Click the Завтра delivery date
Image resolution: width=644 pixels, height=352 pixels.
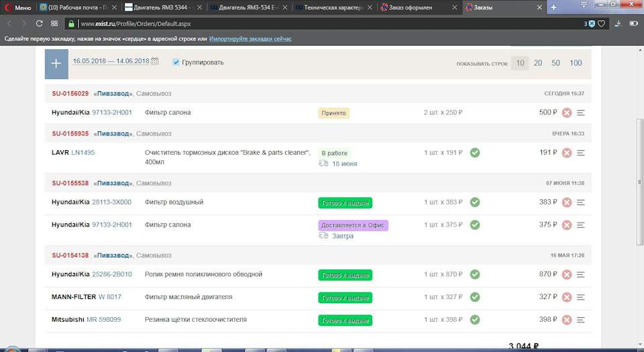pos(343,236)
